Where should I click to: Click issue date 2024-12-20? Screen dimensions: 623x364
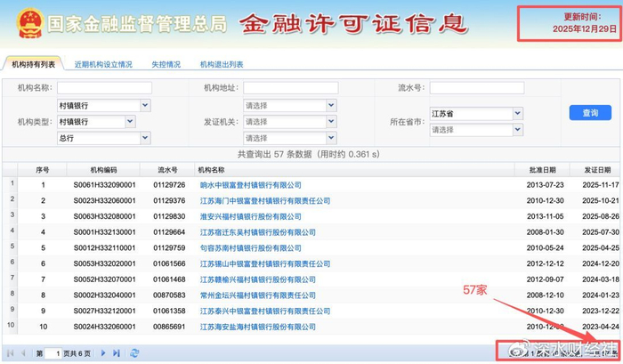(x=601, y=263)
